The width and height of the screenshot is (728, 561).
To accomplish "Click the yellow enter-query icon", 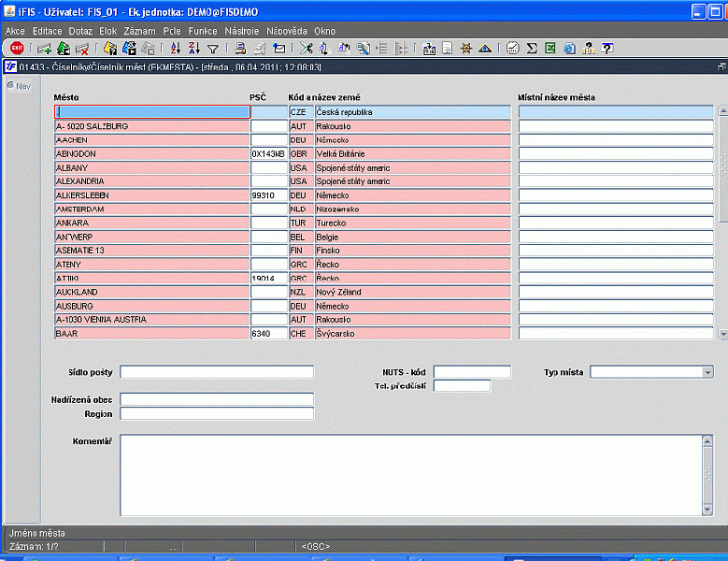I will pos(110,49).
